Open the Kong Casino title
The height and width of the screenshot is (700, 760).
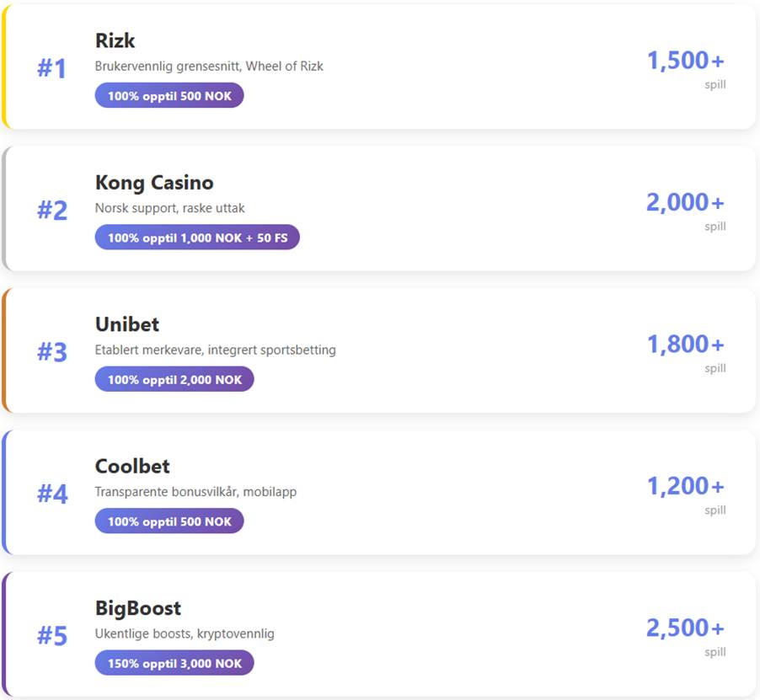(x=154, y=183)
